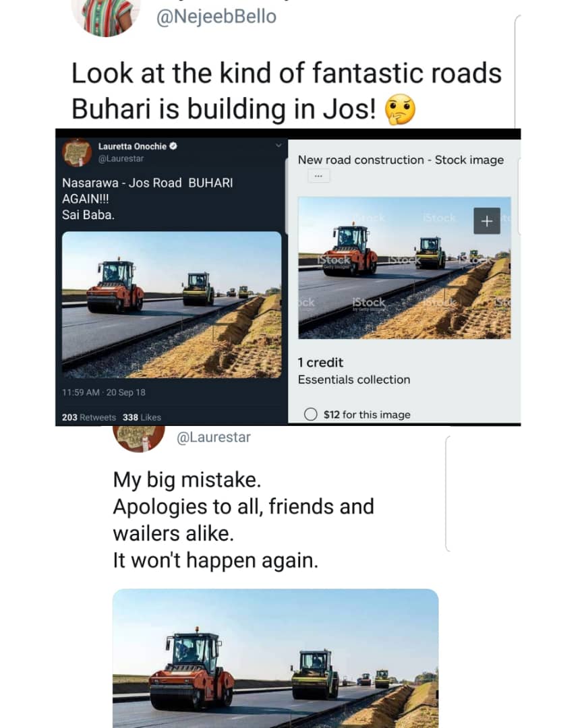Click the NejeebBello profile avatar
Viewport: 582px width, 728px height.
[x=105, y=16]
